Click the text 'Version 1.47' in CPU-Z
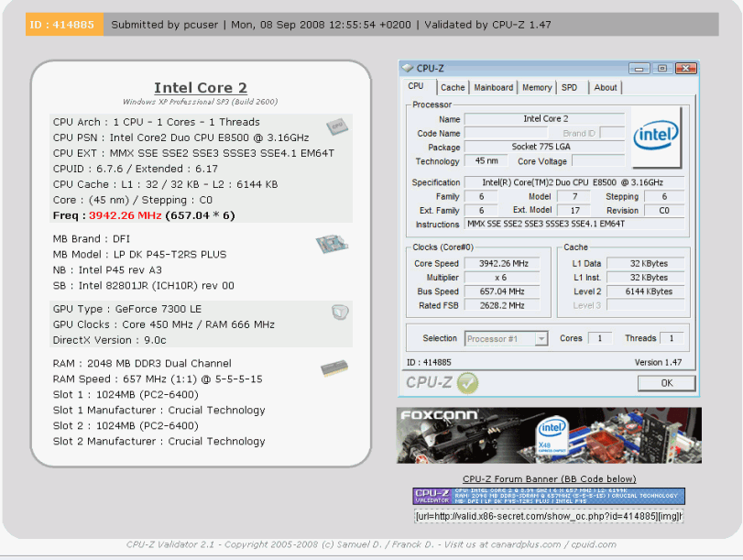The height and width of the screenshot is (560, 743). pos(658,362)
